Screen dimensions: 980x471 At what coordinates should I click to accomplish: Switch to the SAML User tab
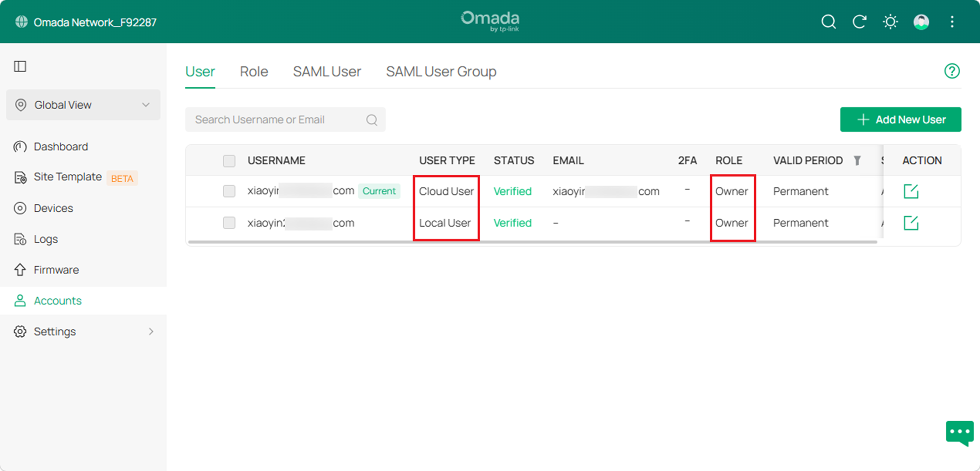(x=327, y=72)
